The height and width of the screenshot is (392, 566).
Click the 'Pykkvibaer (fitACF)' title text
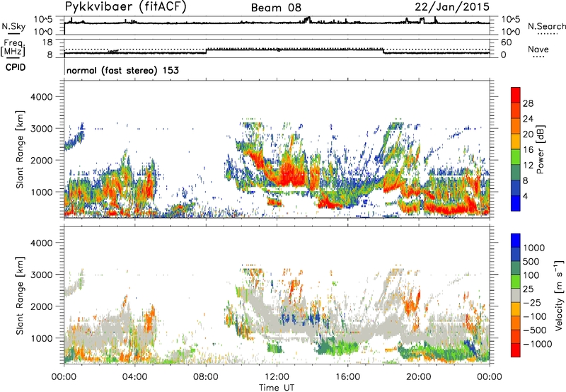[x=126, y=7]
